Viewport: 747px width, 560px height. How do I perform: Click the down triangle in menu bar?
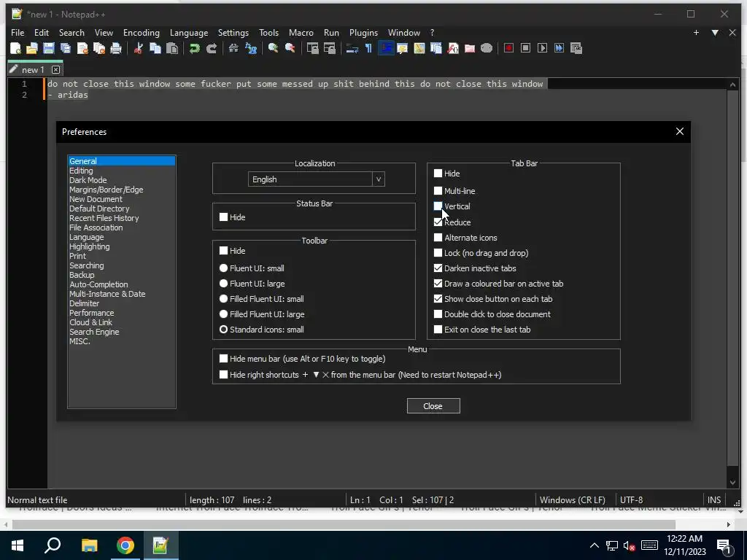(x=715, y=32)
